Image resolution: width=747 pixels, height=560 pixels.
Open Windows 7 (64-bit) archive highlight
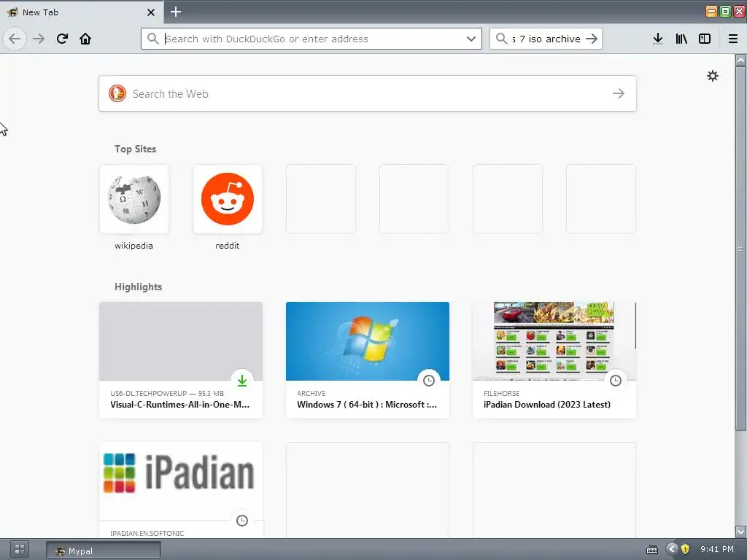pos(368,360)
